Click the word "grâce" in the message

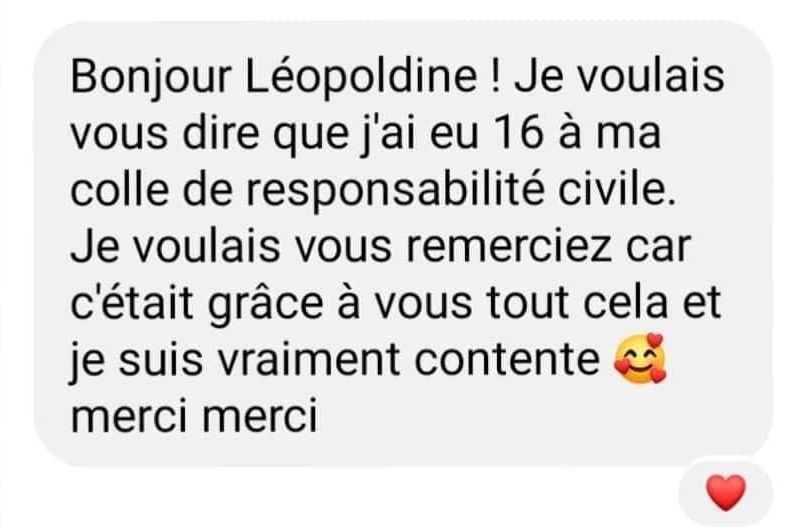point(266,305)
